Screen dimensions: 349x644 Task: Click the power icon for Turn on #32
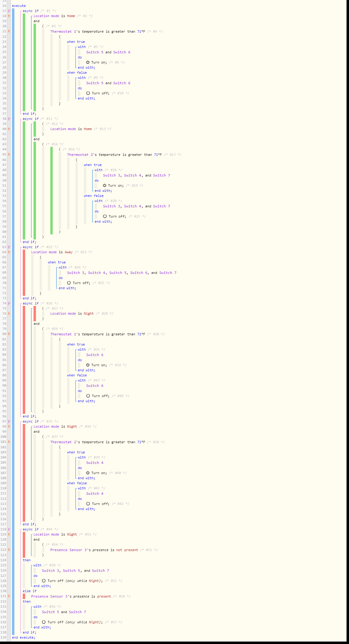tap(88, 365)
